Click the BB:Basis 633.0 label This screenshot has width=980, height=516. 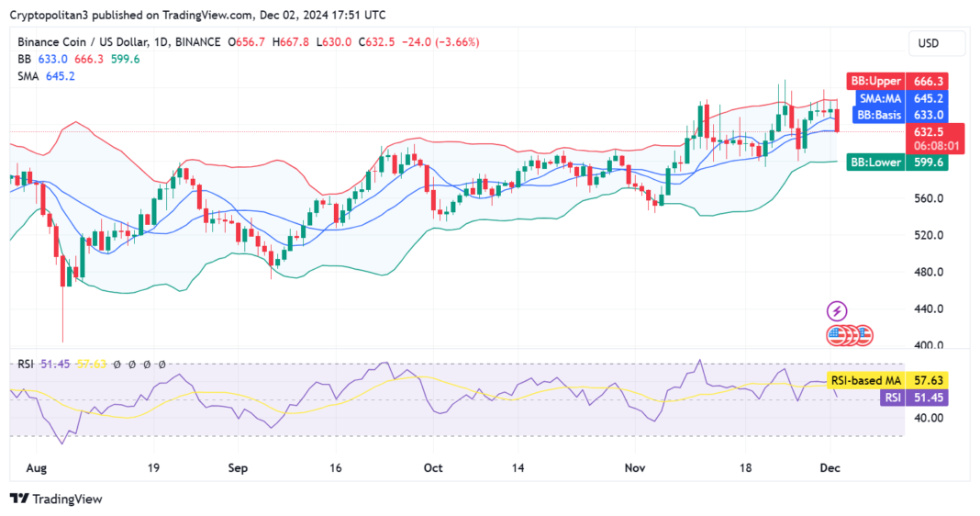tap(900, 115)
